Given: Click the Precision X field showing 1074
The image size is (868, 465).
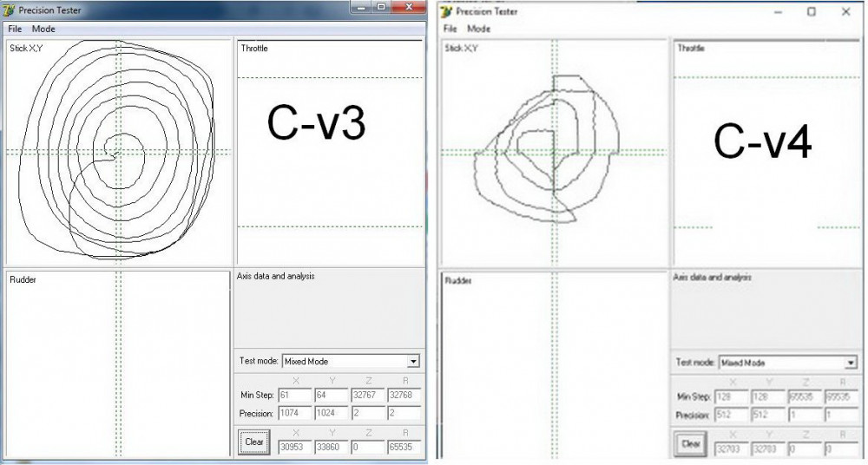Looking at the screenshot, I should click(295, 413).
